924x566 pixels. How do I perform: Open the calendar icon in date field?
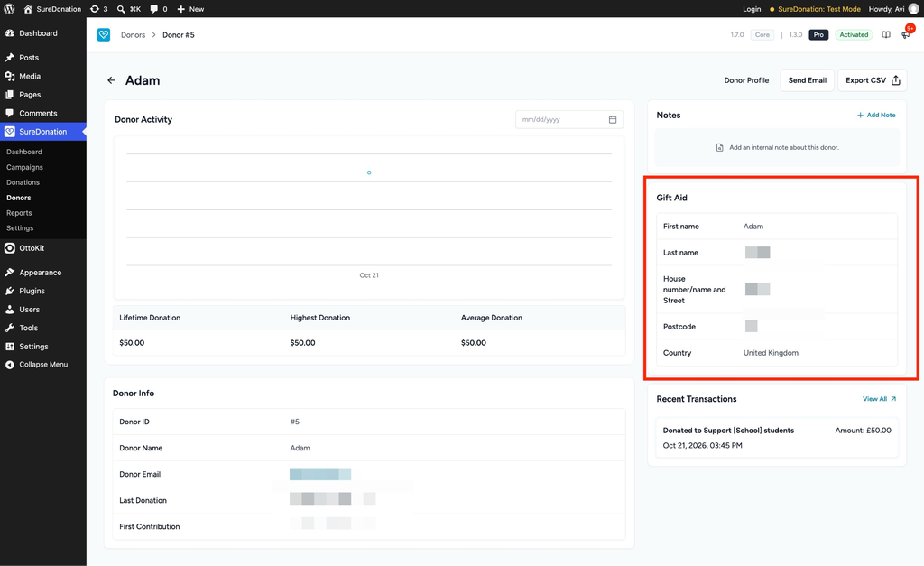coord(613,119)
